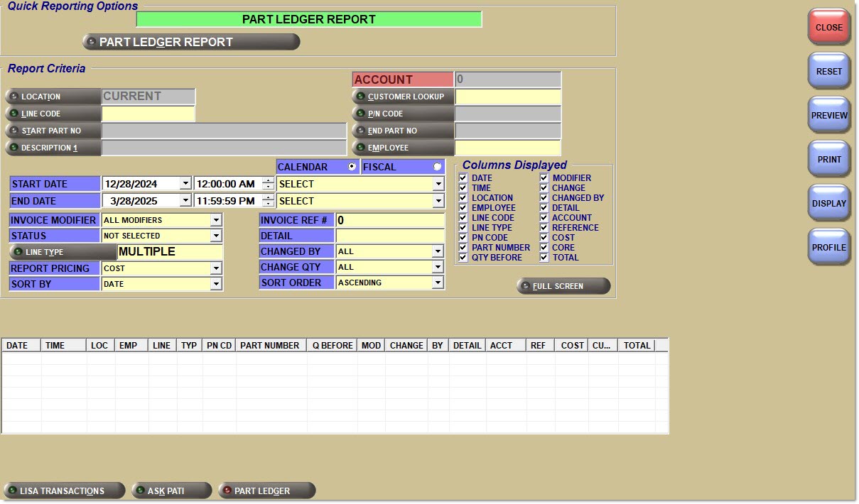This screenshot has height=504, width=859.
Task: Toggle the Core column checkbox
Action: pos(544,248)
